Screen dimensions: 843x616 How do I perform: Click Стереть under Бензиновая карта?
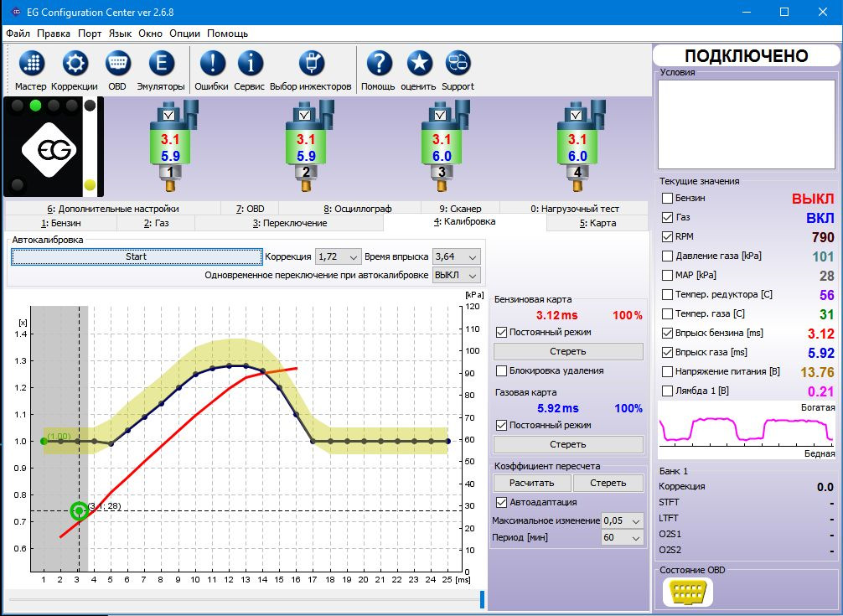coord(568,351)
